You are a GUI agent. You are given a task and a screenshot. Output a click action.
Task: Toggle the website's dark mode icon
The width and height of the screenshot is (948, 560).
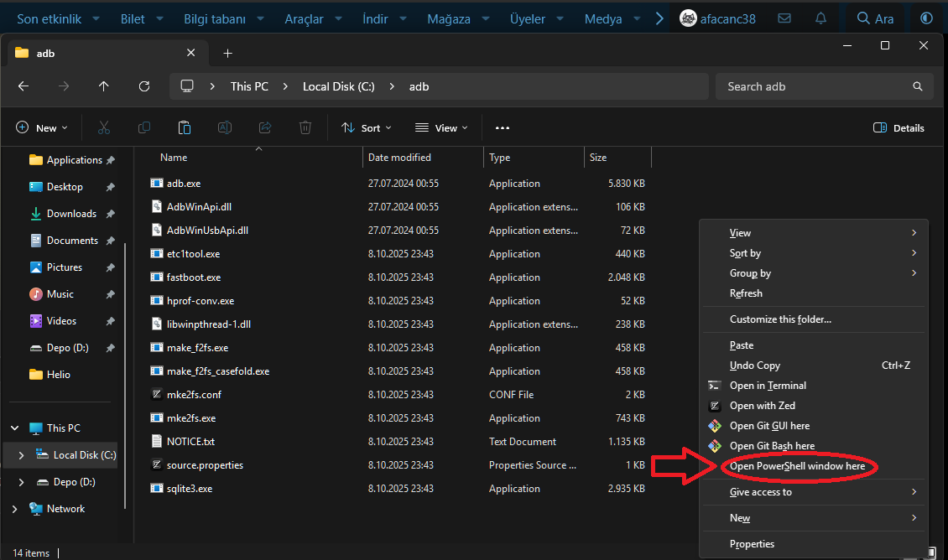point(926,18)
